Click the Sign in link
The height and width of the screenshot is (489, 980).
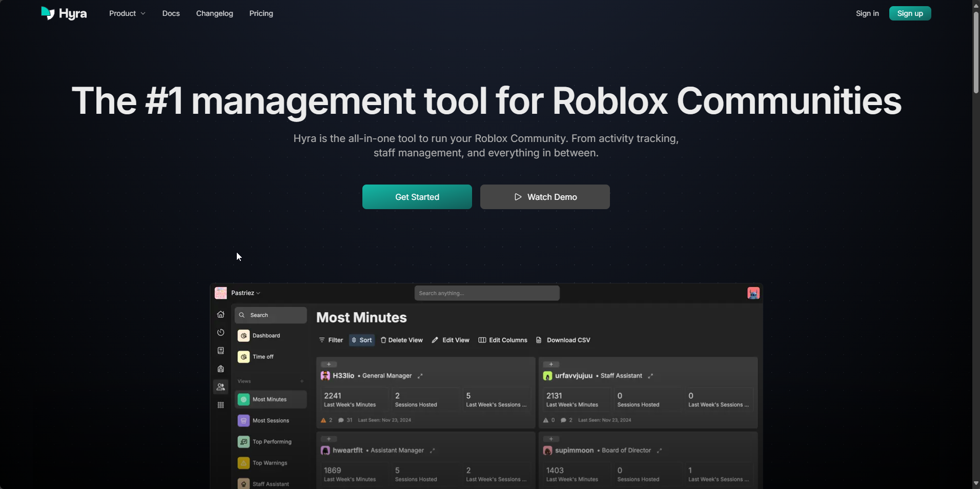[867, 13]
